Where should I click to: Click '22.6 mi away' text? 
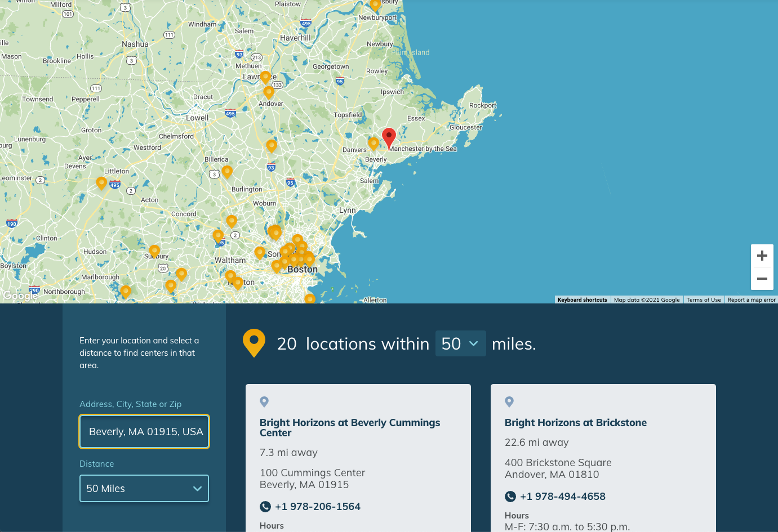(x=537, y=442)
